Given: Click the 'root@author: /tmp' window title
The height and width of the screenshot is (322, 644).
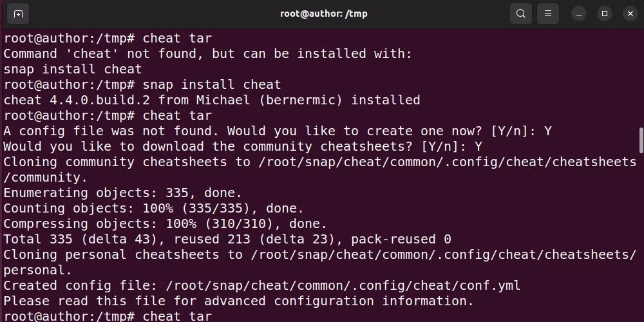Looking at the screenshot, I should (324, 14).
